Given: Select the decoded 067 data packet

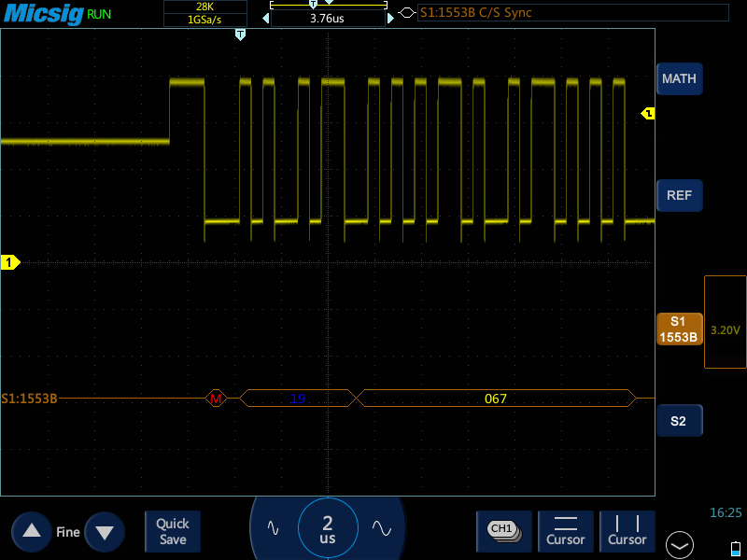Looking at the screenshot, I should pyautogui.click(x=496, y=399).
